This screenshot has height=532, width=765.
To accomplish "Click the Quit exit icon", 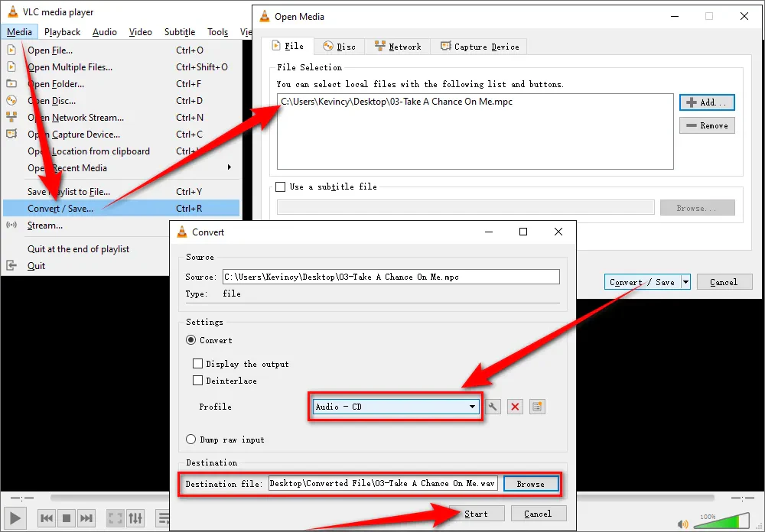I will click(11, 265).
